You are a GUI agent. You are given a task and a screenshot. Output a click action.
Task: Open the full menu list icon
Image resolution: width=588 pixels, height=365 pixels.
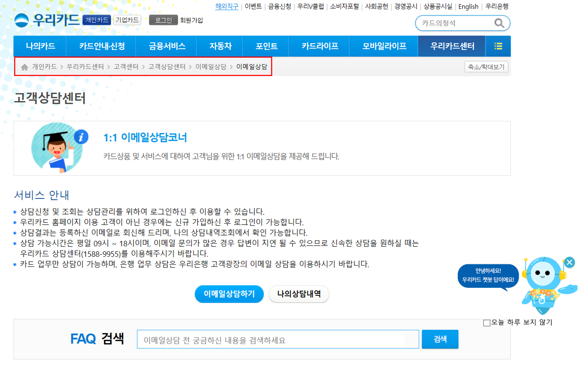point(498,46)
